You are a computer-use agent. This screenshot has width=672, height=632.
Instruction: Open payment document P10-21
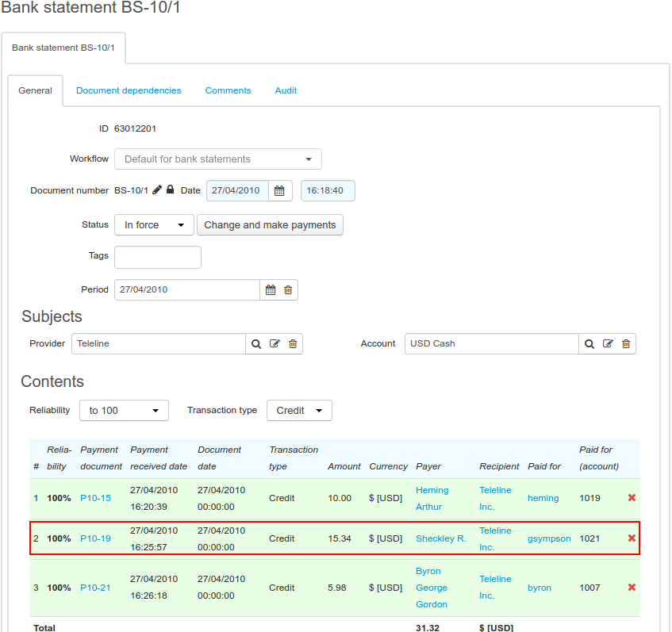(x=95, y=588)
